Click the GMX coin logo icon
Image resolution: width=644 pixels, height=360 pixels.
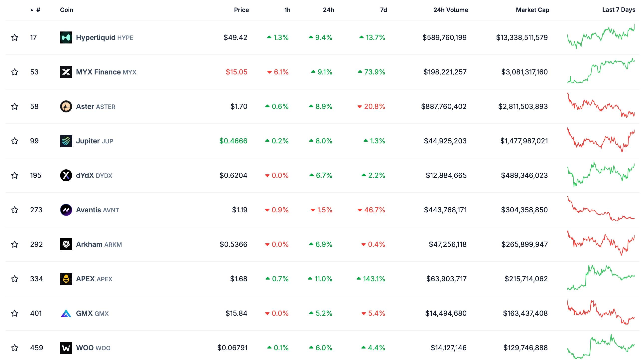[66, 313]
